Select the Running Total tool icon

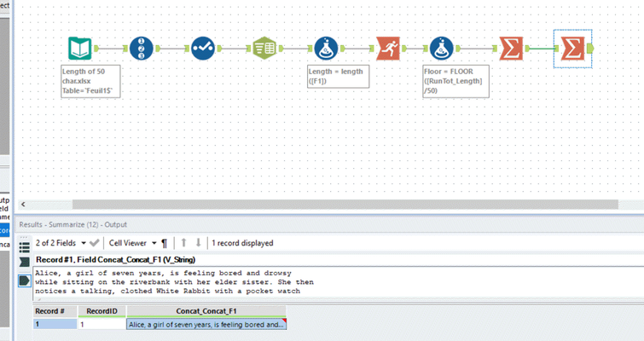(x=388, y=49)
